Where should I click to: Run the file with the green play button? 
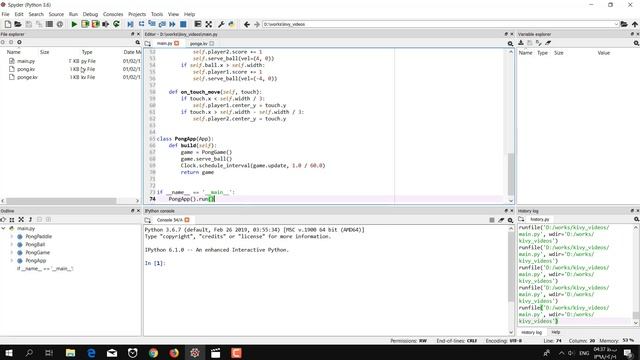(x=74, y=24)
